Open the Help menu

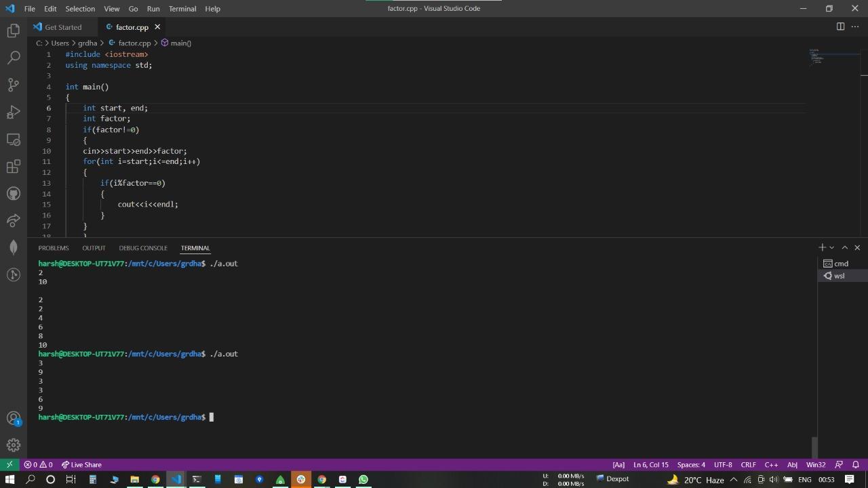pyautogui.click(x=212, y=9)
